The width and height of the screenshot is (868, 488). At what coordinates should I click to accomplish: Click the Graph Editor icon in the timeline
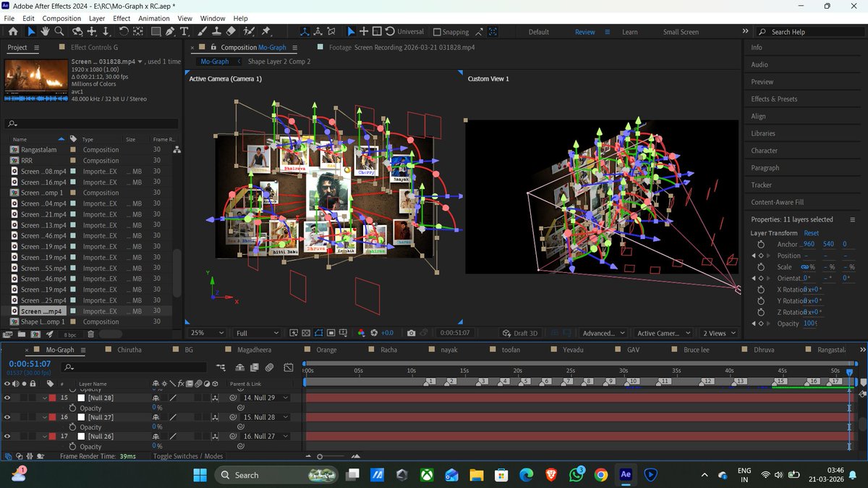click(289, 368)
